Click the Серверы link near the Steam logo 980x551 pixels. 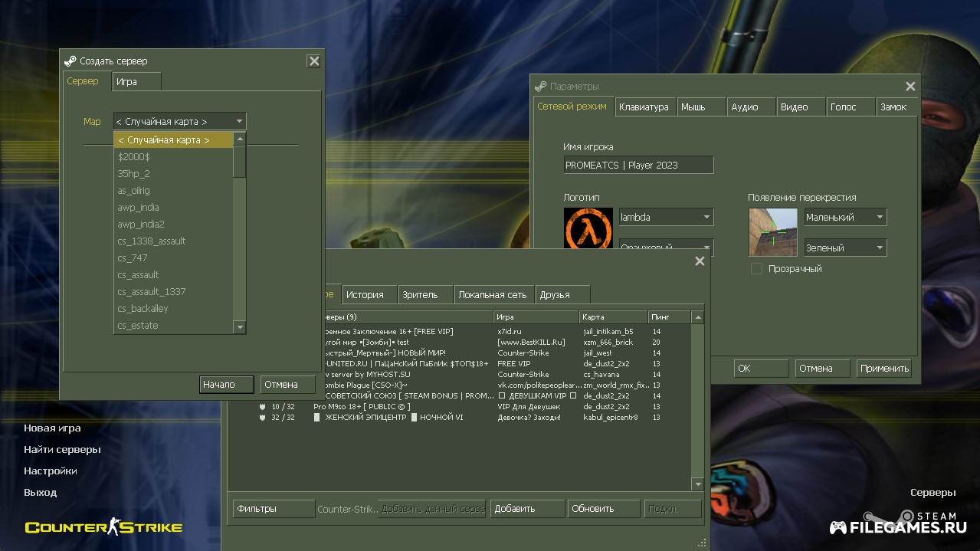pos(933,493)
